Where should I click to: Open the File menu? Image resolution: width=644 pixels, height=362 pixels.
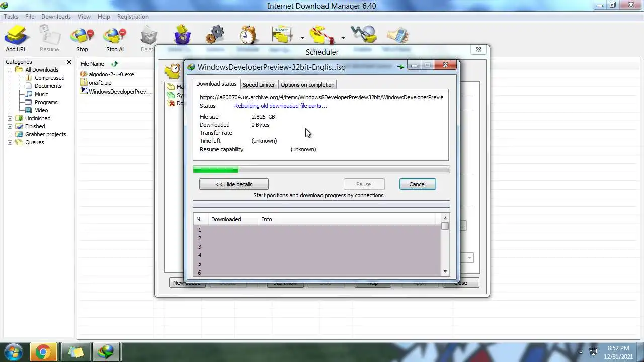pyautogui.click(x=30, y=17)
